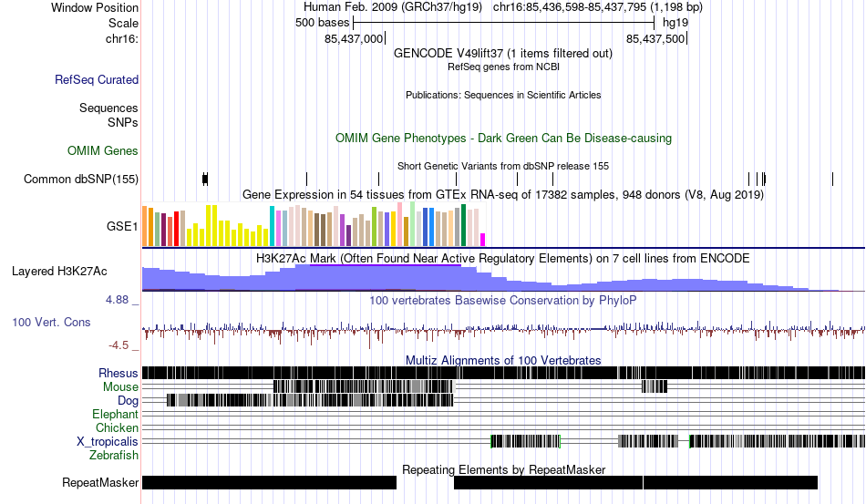Click the SNPs track label
Viewport: 866px width, 504px height.
123,122
